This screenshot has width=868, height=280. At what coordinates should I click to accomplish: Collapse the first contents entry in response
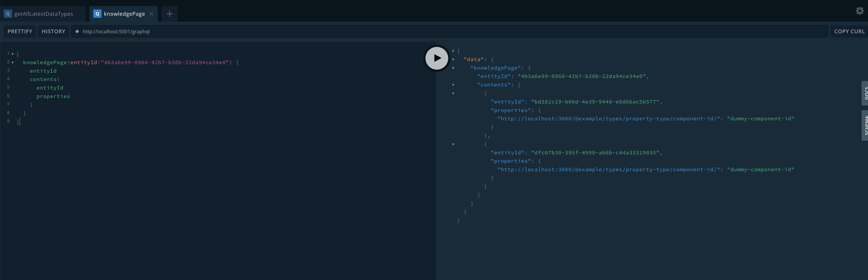pos(453,93)
